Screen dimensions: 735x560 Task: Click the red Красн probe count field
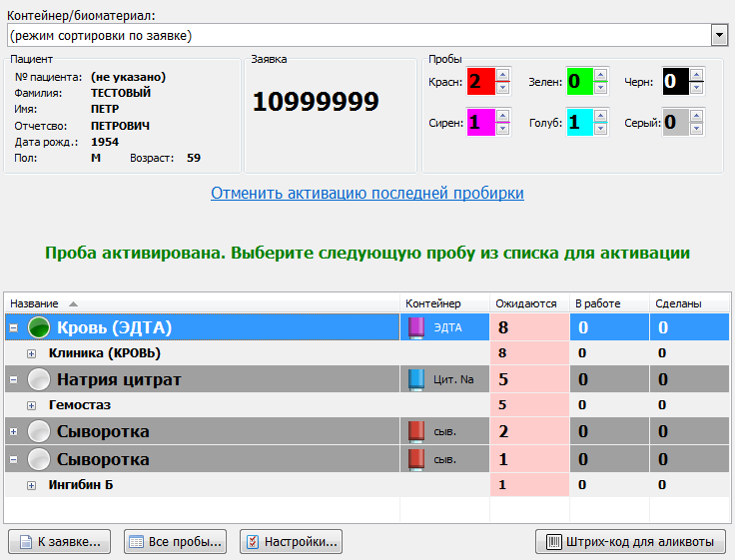tap(480, 81)
